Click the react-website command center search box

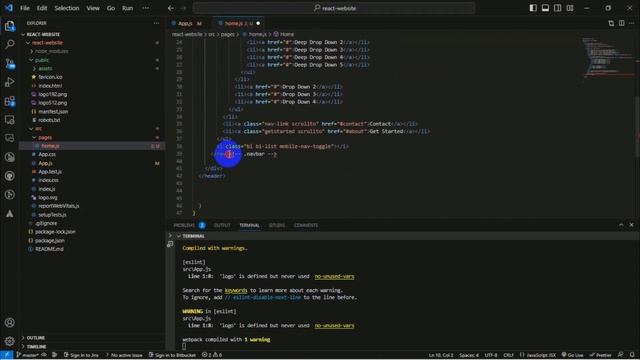(334, 8)
